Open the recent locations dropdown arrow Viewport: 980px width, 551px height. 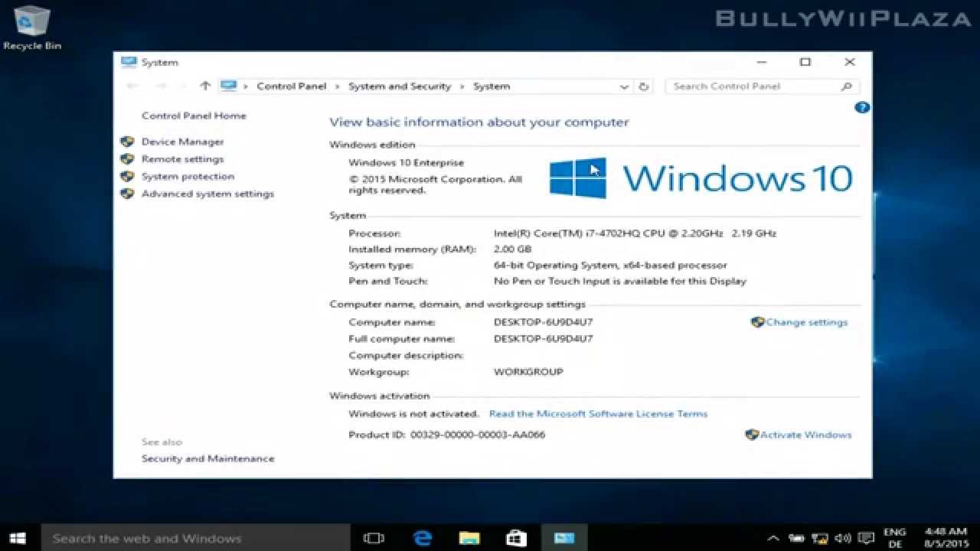click(x=184, y=86)
